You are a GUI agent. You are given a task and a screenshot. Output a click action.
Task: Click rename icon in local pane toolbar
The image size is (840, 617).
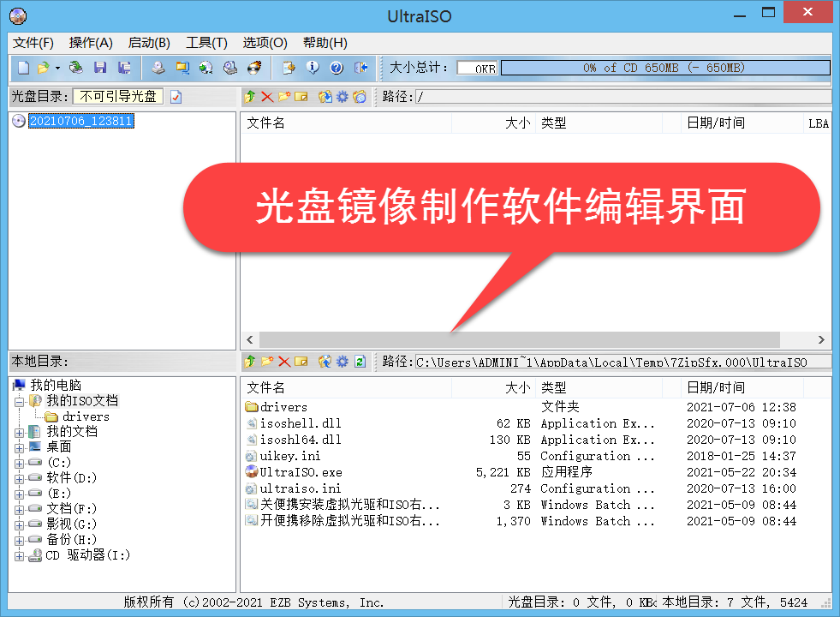(301, 362)
